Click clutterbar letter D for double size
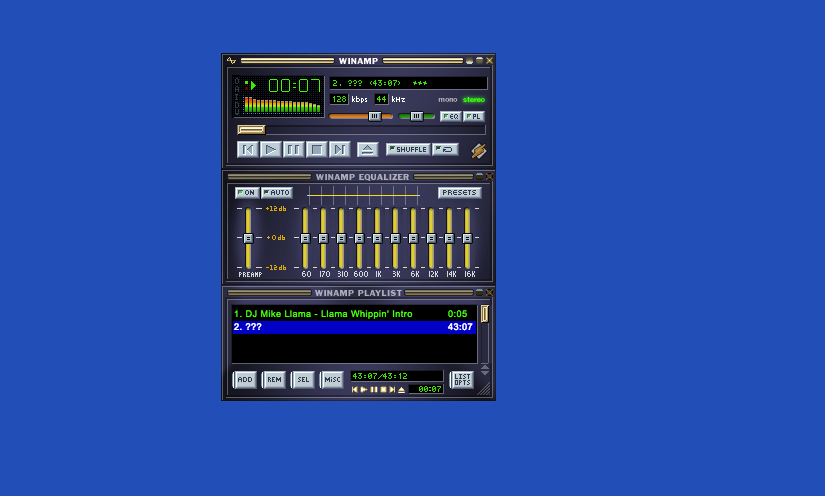 click(x=237, y=104)
